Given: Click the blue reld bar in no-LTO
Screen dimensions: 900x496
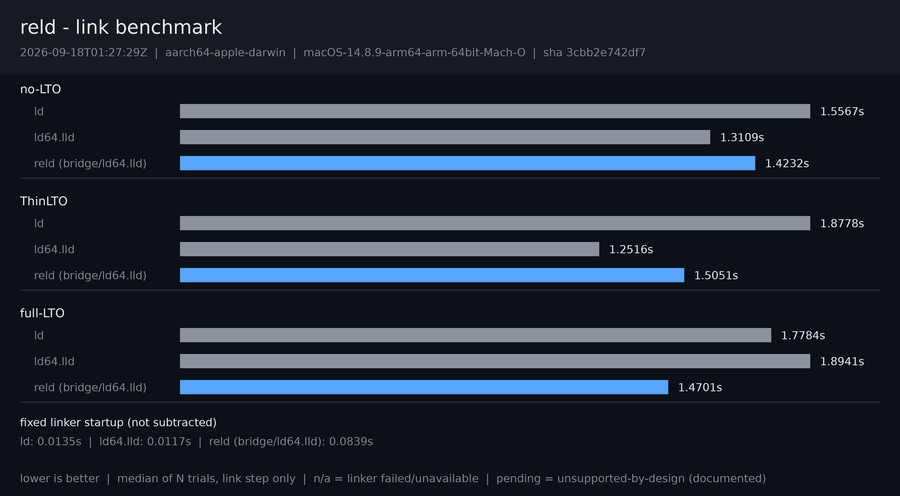Looking at the screenshot, I should 467,163.
